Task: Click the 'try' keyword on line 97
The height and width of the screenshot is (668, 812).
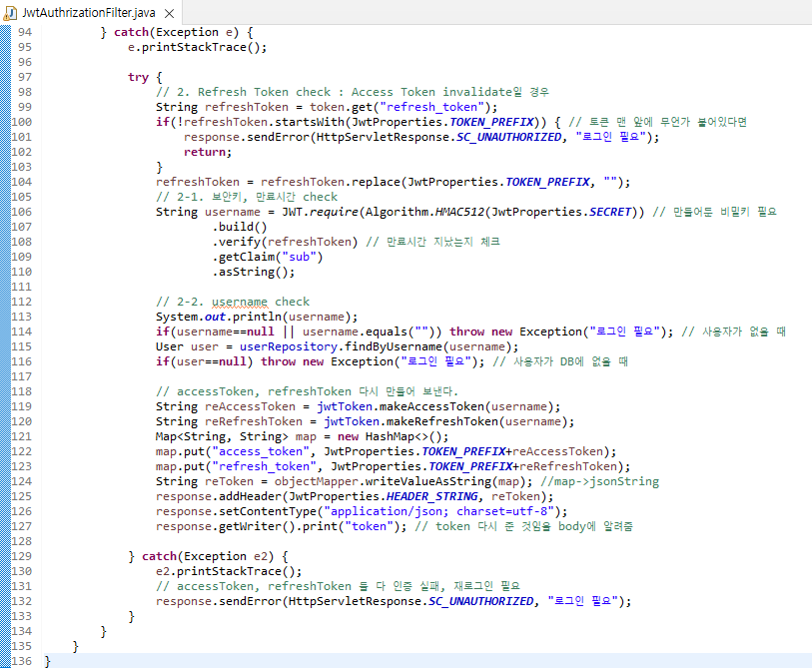Action: point(138,78)
